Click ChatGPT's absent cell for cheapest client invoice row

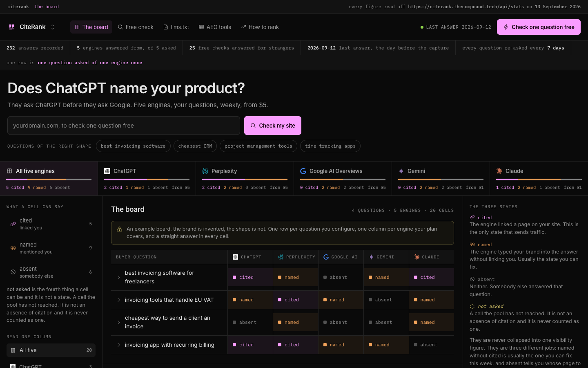(x=250, y=322)
